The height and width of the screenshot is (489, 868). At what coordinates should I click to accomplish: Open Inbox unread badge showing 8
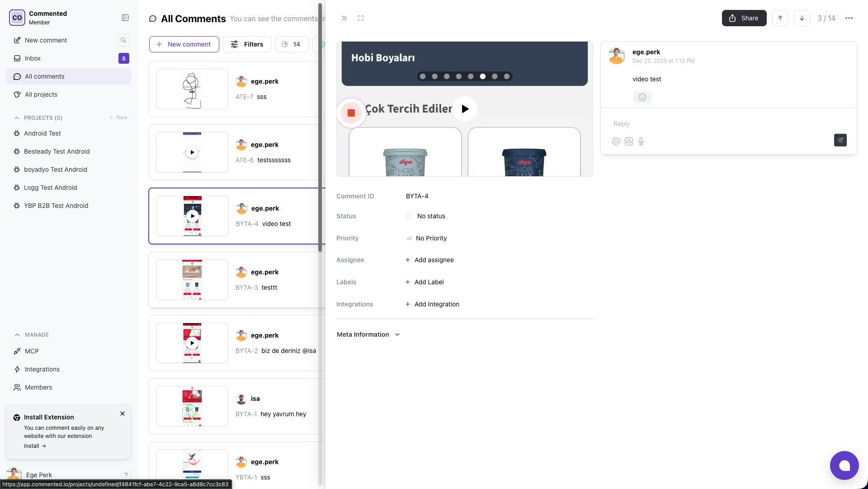click(x=124, y=58)
